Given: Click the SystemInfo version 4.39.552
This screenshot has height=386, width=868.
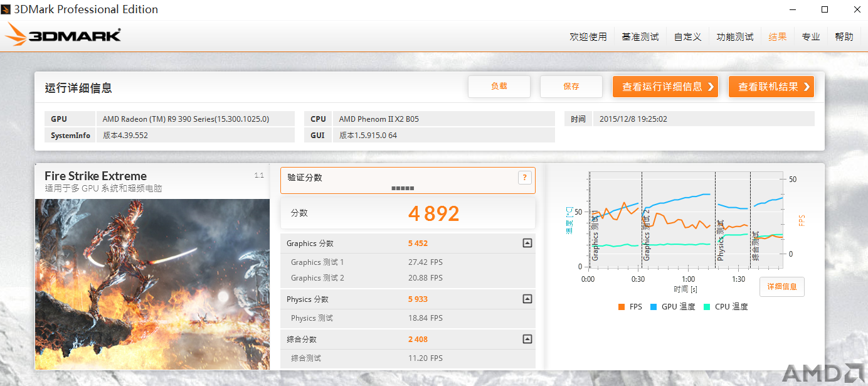Looking at the screenshot, I should point(125,136).
